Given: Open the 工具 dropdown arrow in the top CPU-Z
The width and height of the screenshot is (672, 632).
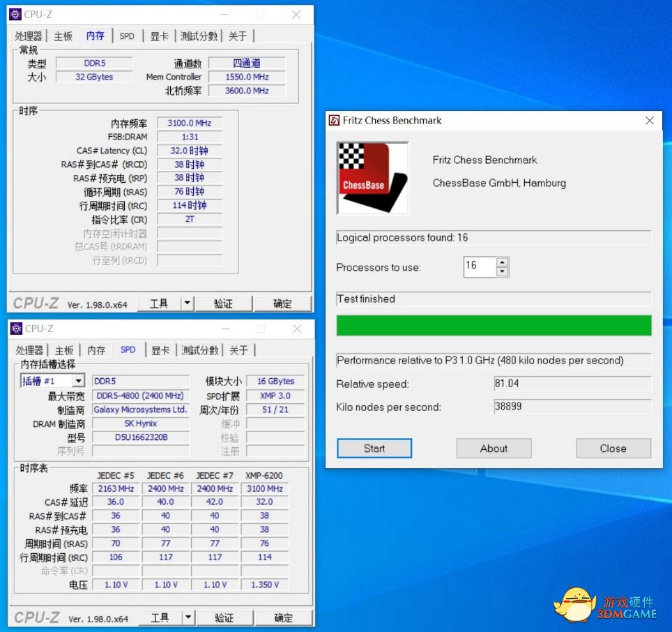Looking at the screenshot, I should click(x=185, y=303).
